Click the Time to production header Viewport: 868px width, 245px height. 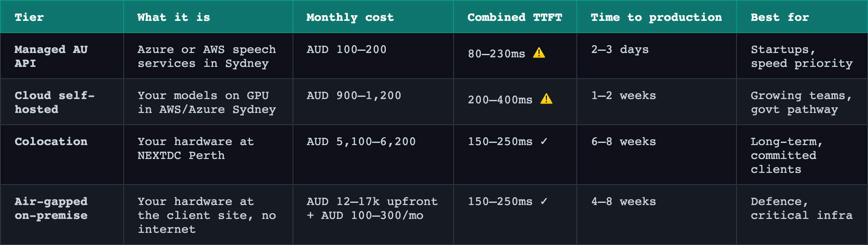[x=656, y=17]
